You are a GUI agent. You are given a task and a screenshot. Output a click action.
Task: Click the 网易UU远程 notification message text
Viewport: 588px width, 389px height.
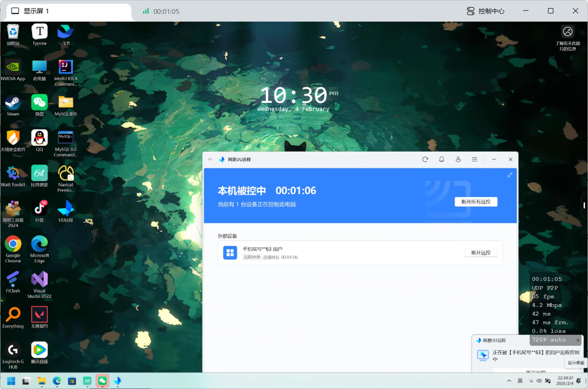point(536,355)
